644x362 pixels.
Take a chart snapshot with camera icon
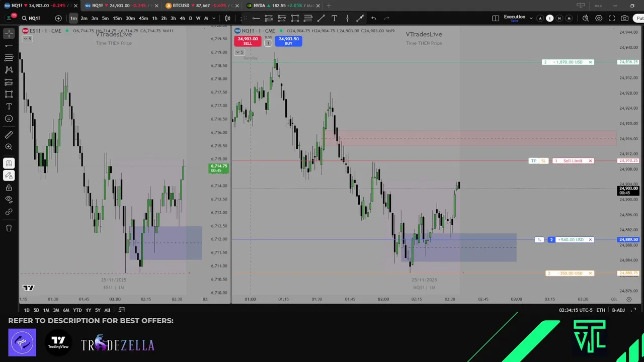coord(624,18)
